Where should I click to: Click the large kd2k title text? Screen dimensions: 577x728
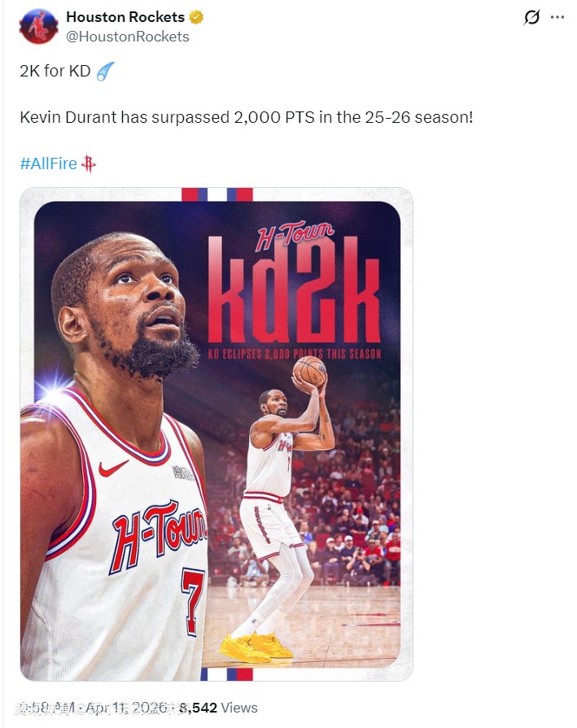[294, 290]
